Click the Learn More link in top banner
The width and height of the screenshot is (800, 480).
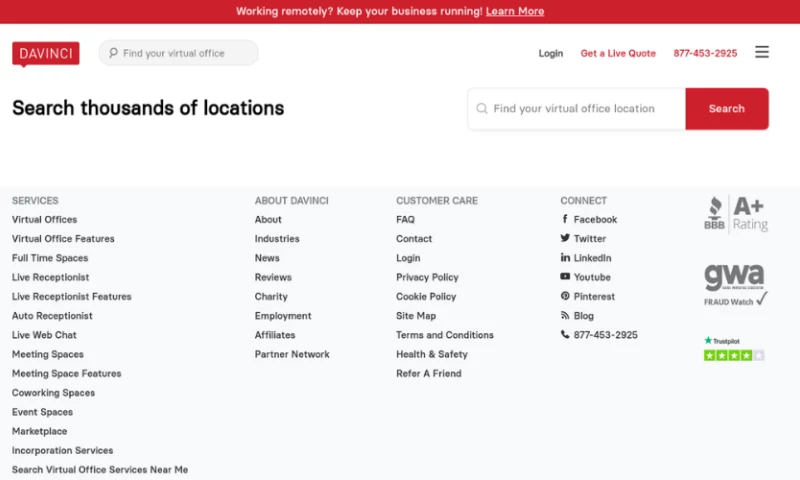point(515,11)
